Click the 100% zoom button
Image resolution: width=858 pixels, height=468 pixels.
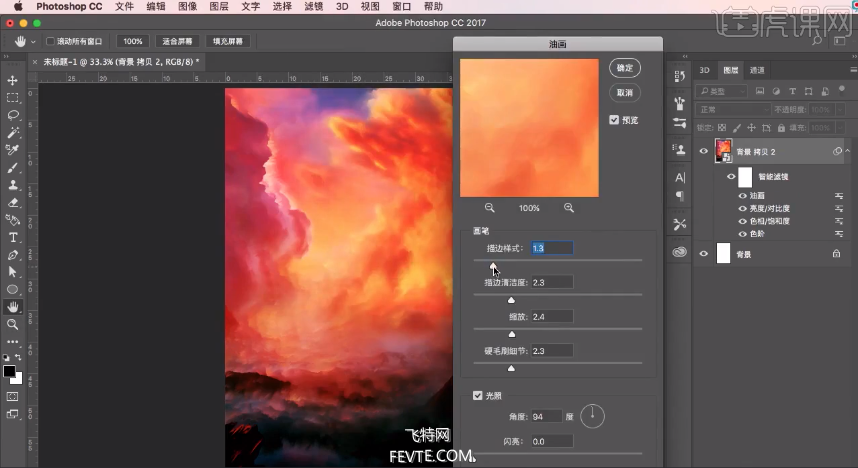[x=132, y=41]
